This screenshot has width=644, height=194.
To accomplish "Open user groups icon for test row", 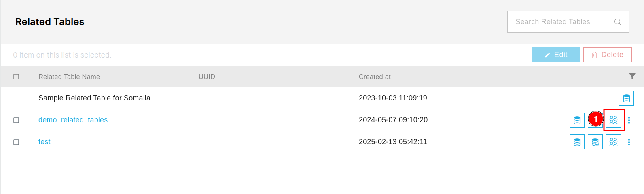I will [613, 142].
